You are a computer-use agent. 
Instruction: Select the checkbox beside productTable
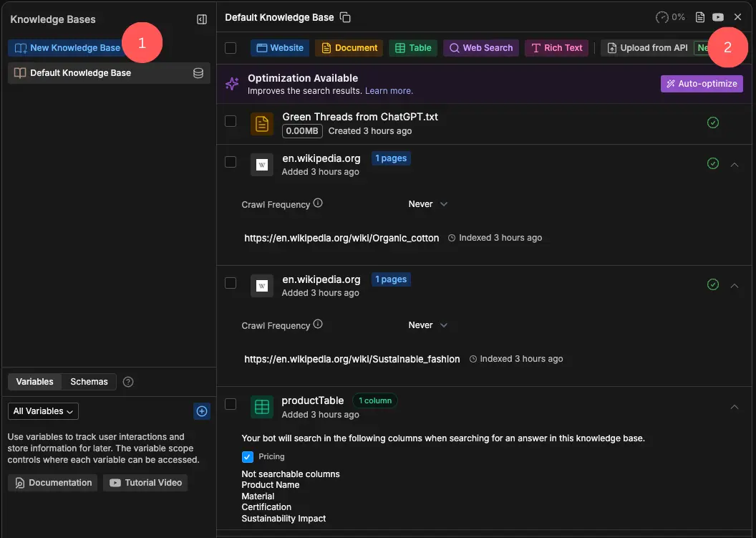pos(231,403)
